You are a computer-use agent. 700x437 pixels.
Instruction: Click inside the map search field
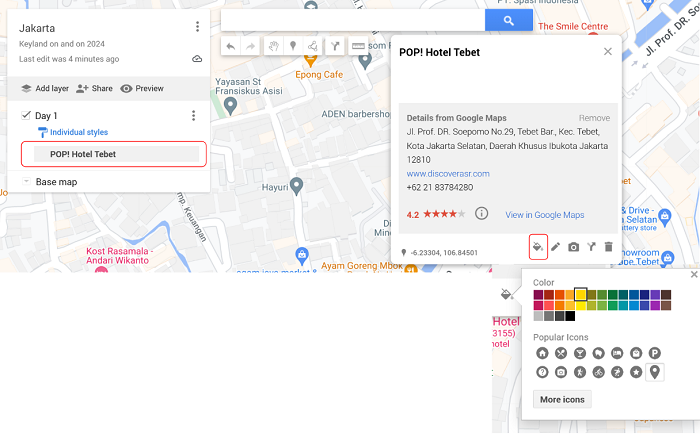click(353, 21)
